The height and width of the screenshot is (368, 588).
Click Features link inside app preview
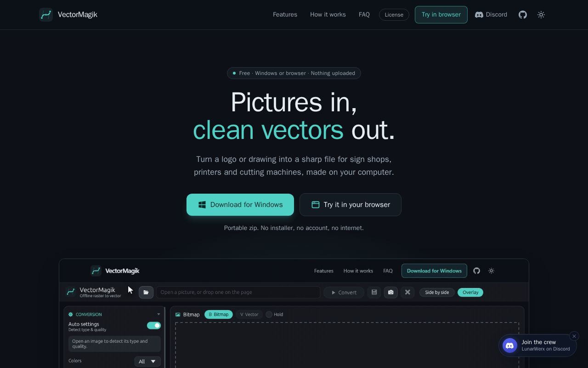coord(324,271)
